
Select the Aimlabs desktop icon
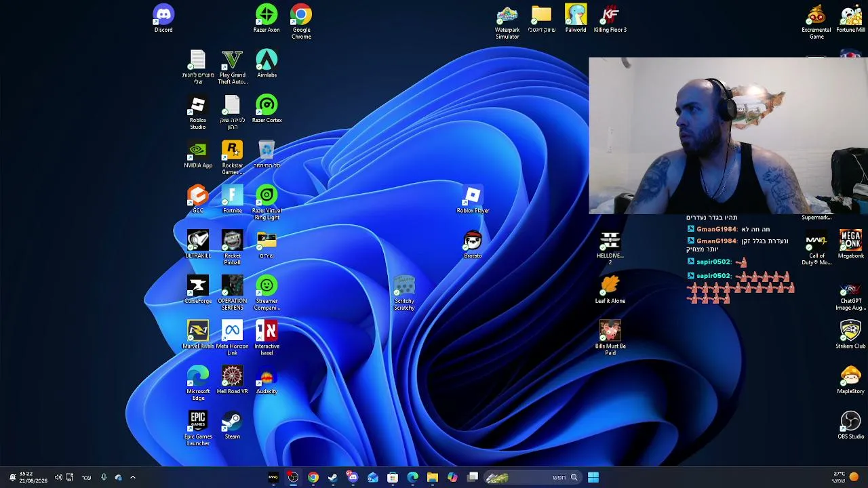267,64
